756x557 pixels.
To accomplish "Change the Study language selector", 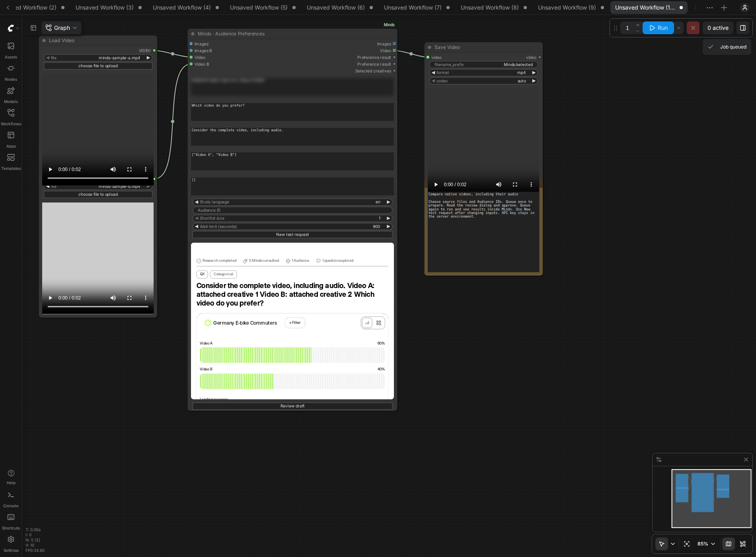I will 292,202.
